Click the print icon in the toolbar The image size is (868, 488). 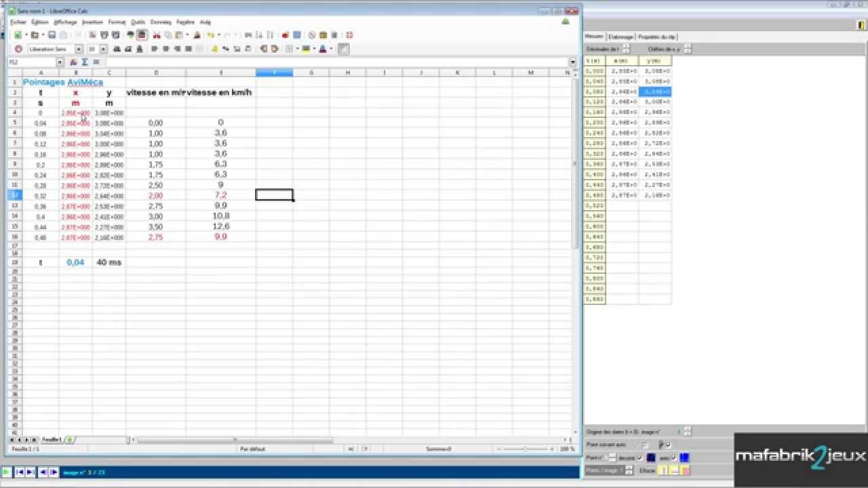point(104,35)
